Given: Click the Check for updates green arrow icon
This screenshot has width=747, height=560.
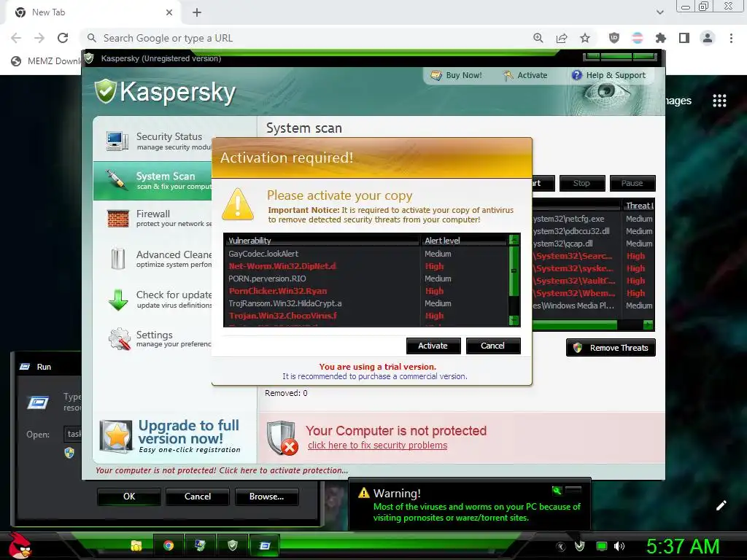Looking at the screenshot, I should coord(117,300).
